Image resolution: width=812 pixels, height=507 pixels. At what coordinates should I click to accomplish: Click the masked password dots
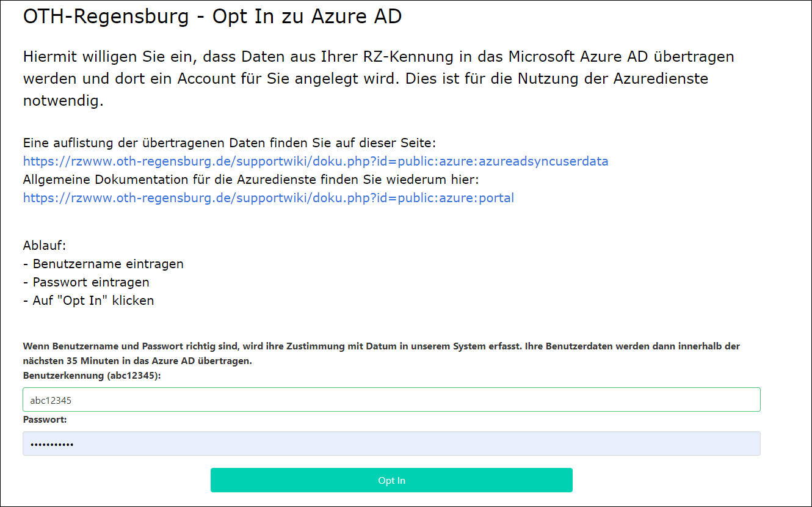(52, 444)
